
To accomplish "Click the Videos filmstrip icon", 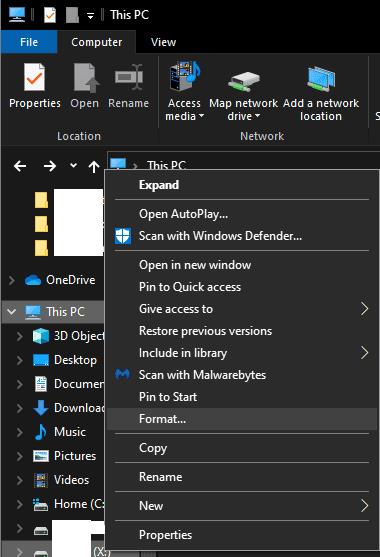I will [x=41, y=480].
